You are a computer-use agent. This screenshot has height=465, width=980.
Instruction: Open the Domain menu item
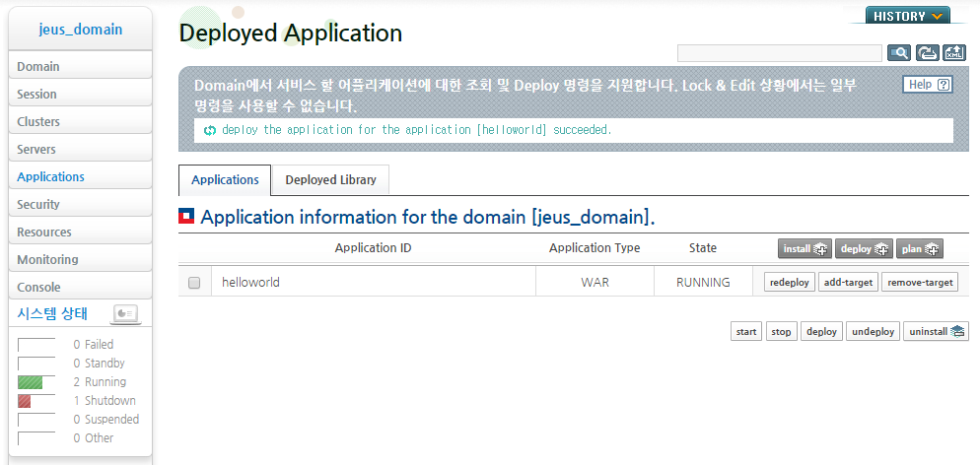pos(80,66)
